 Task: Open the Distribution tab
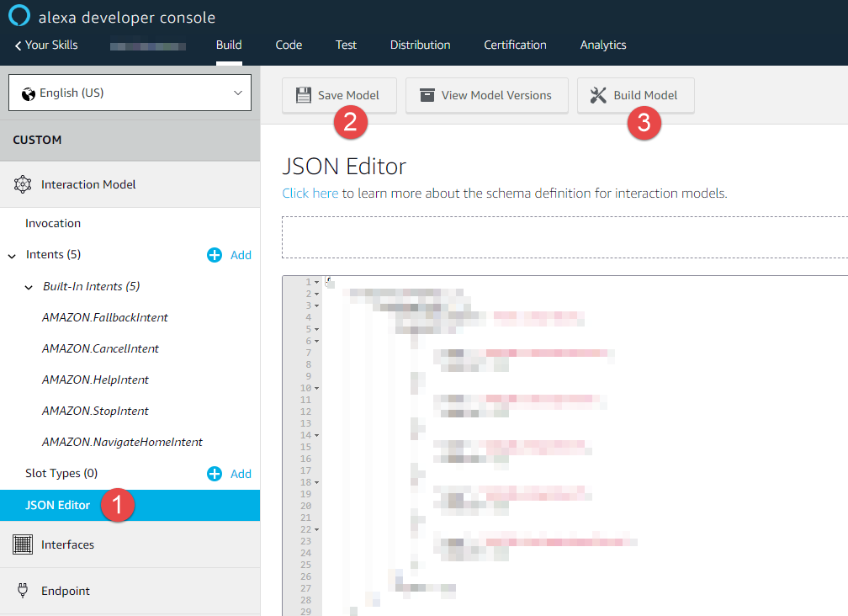(x=421, y=45)
